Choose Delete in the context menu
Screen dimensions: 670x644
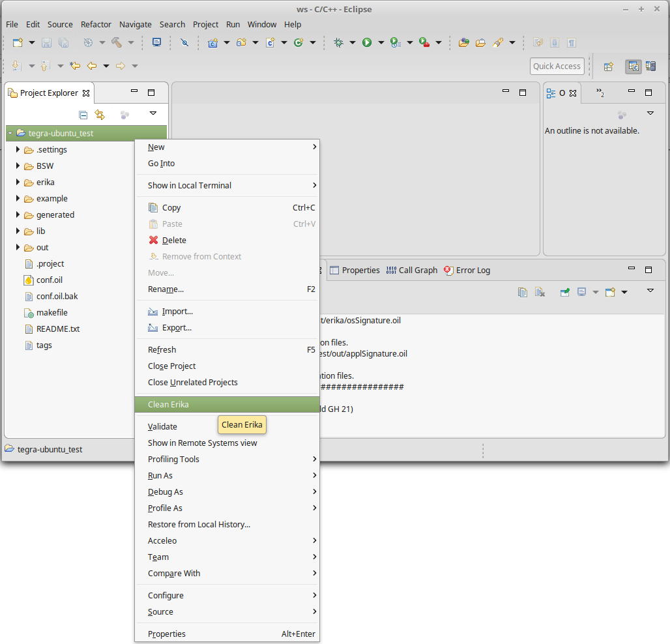(x=227, y=240)
